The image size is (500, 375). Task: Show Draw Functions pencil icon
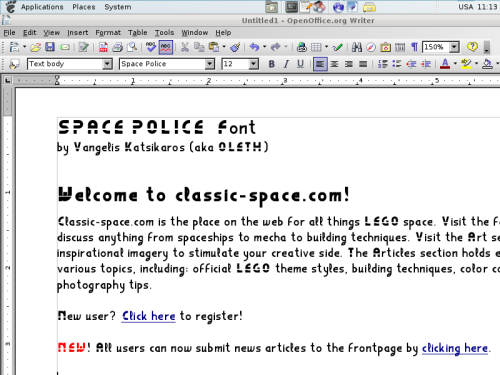pos(338,47)
